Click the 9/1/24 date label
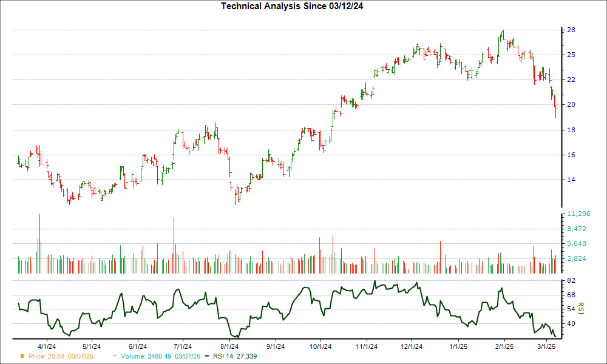The image size is (607, 364). pos(276,346)
